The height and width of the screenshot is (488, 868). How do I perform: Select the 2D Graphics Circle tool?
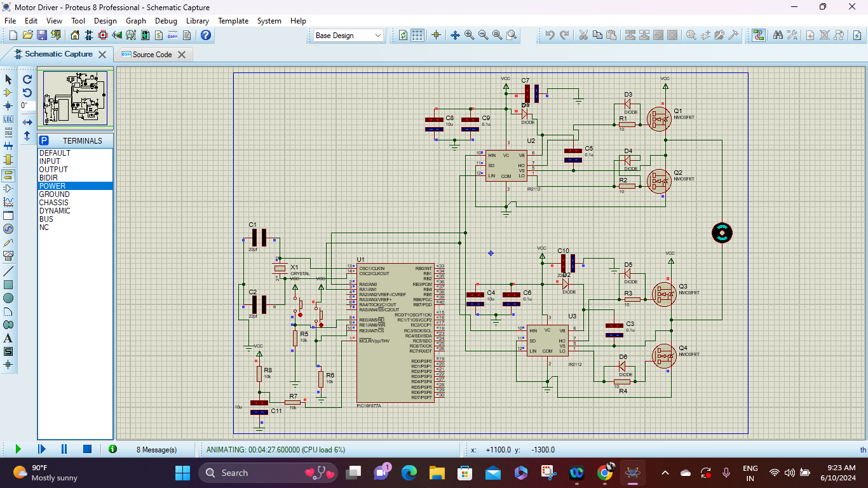8,297
